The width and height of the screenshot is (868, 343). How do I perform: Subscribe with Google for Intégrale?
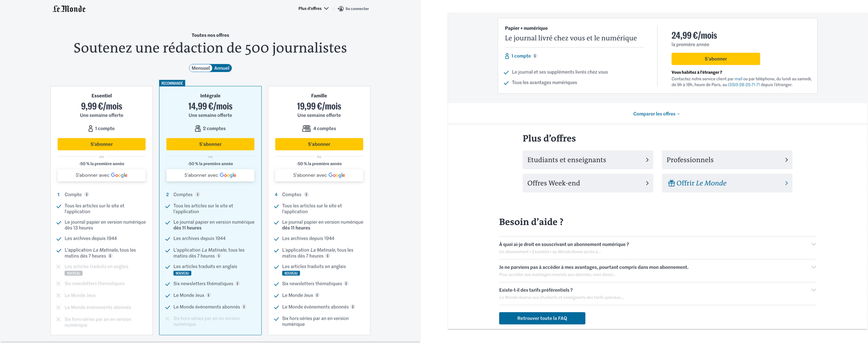coord(210,175)
